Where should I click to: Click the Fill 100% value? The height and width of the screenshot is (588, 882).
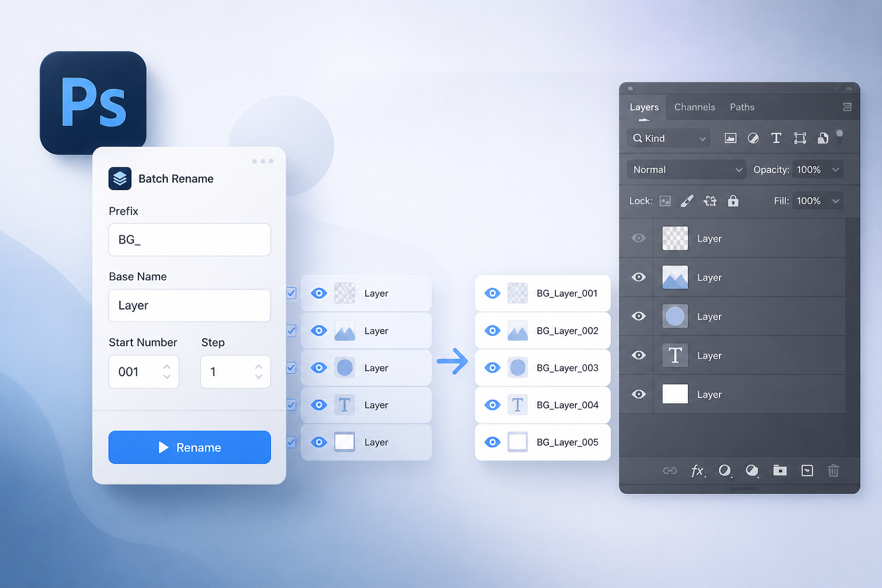click(808, 201)
